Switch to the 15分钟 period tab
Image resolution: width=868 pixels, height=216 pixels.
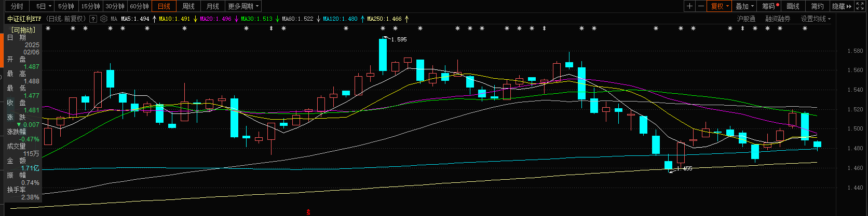91,6
